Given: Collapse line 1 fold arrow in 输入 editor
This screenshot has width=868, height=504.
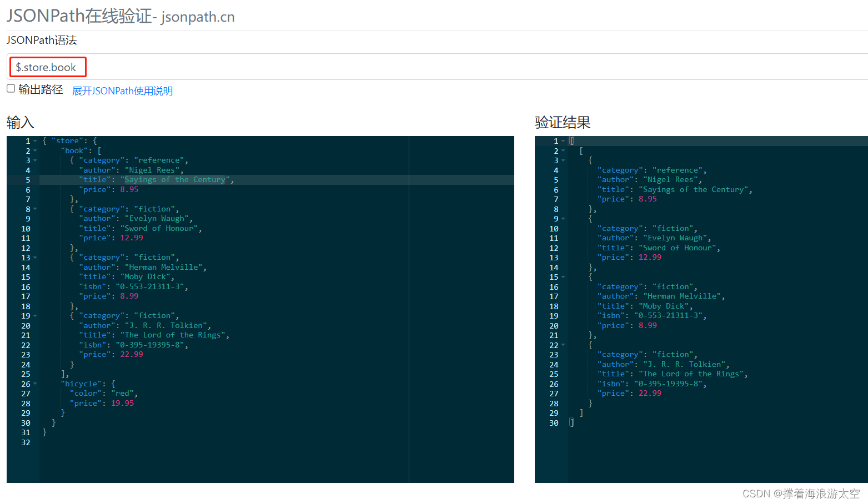Looking at the screenshot, I should point(35,141).
